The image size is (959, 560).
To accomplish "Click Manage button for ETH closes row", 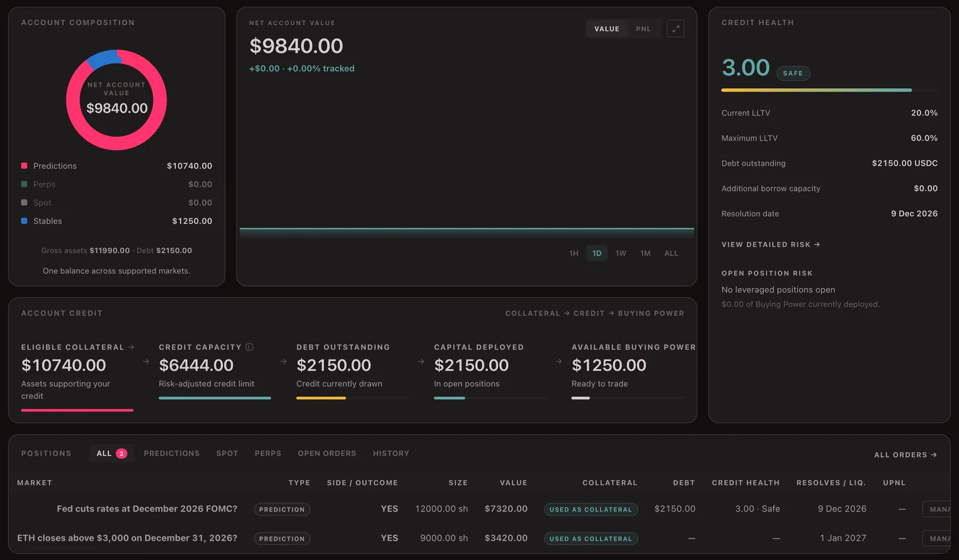I will point(936,538).
